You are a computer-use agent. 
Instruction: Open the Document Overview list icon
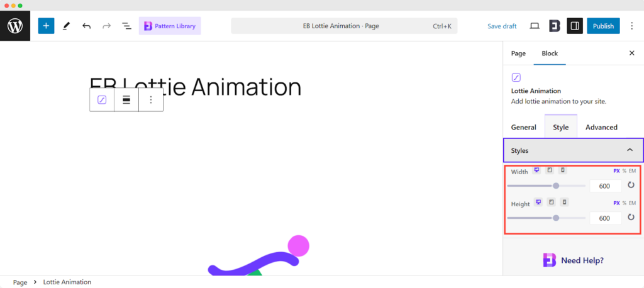126,26
